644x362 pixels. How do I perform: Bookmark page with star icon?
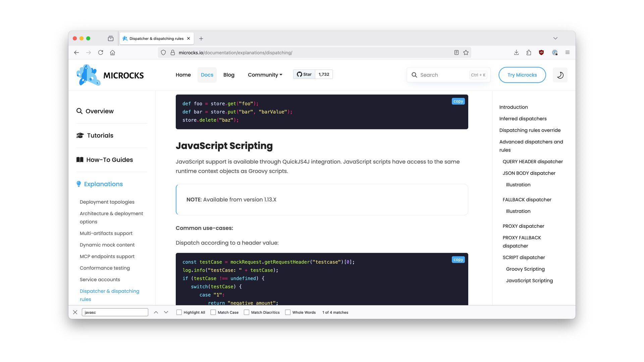tap(466, 53)
